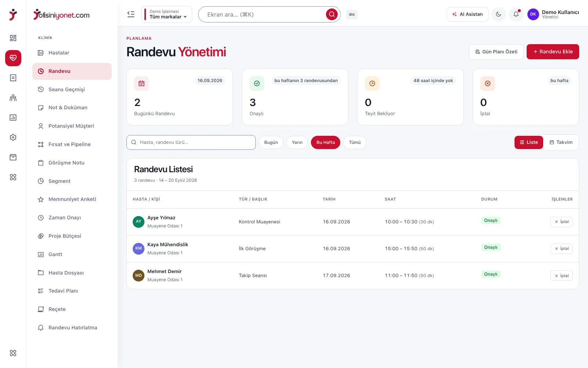Switch to Liste view
The height and width of the screenshot is (368, 588).
pos(529,142)
